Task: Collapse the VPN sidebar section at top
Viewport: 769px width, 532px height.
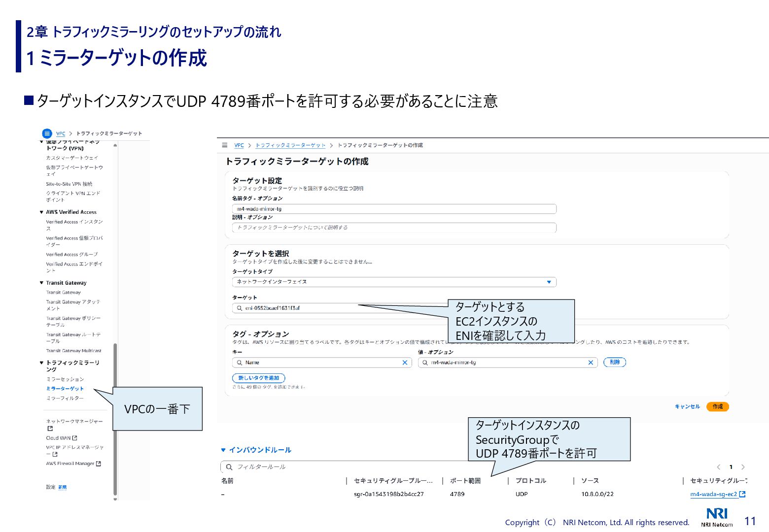Action: click(x=41, y=142)
